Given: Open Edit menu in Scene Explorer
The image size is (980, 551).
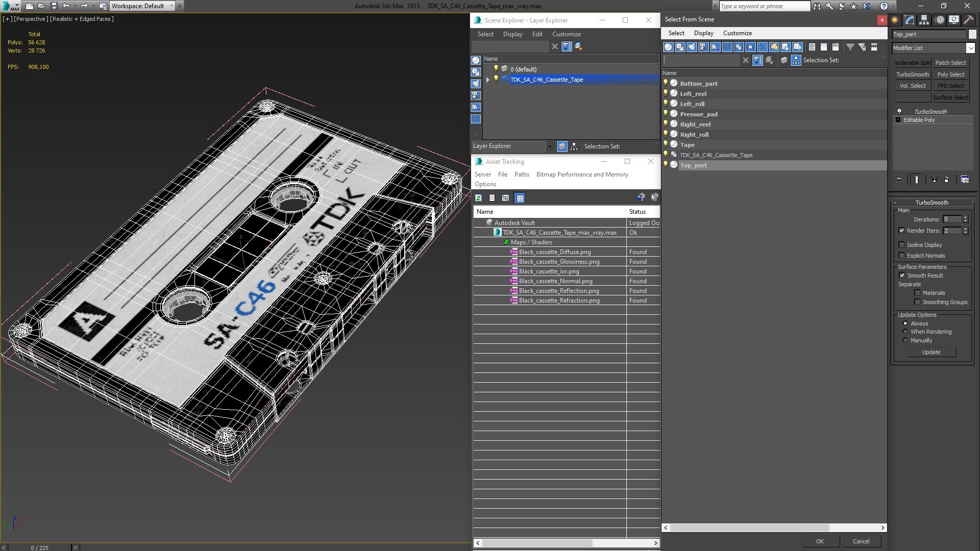Looking at the screenshot, I should click(537, 34).
